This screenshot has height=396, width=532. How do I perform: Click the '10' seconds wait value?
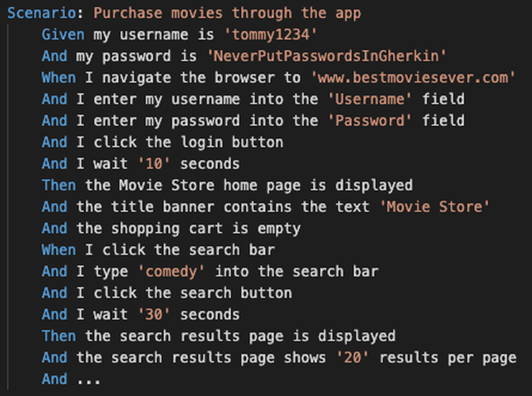pyautogui.click(x=154, y=164)
